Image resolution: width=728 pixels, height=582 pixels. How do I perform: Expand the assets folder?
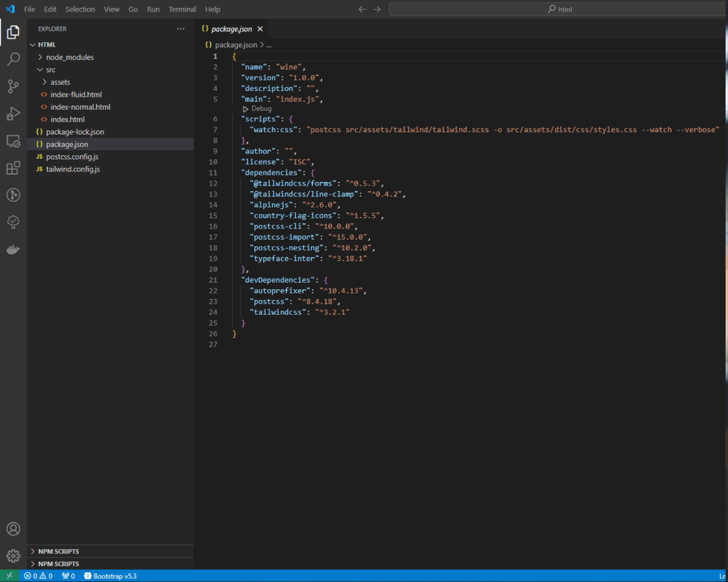tap(59, 82)
